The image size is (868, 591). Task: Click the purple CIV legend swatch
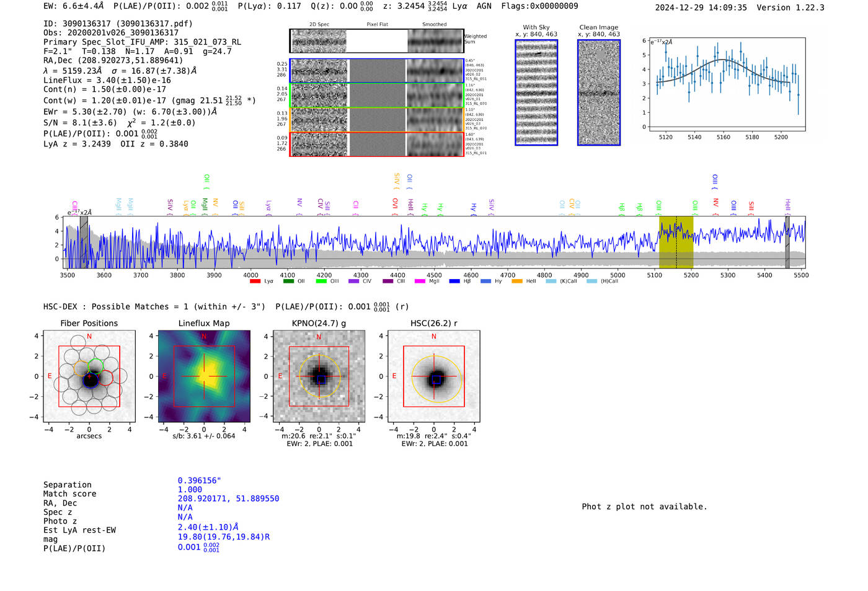pos(354,282)
